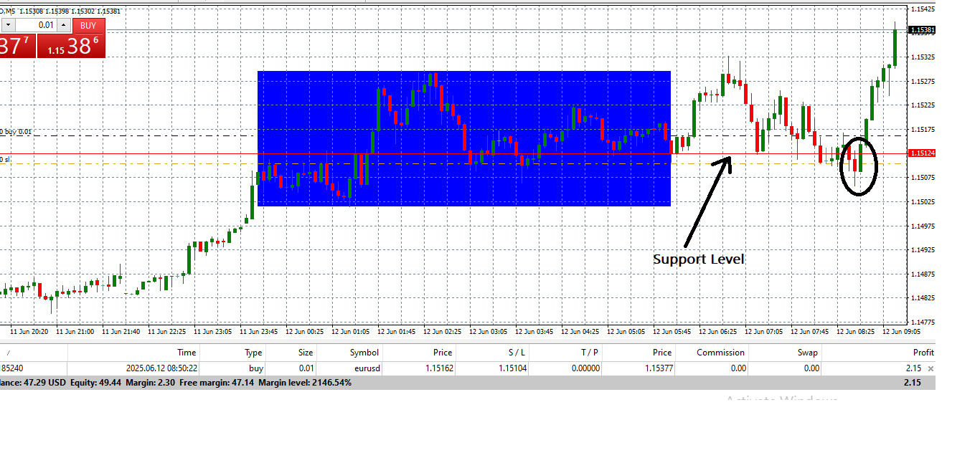Click the 1.15124 red price tag
Screen dimensions: 980x473
pyautogui.click(x=921, y=153)
